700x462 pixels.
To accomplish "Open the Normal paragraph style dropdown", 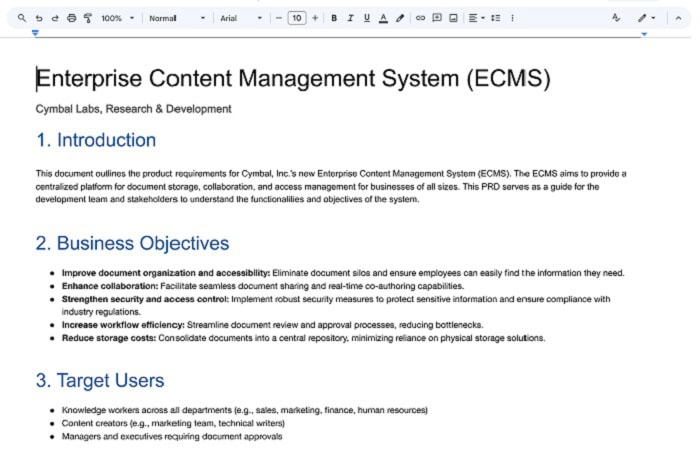I will coord(177,18).
